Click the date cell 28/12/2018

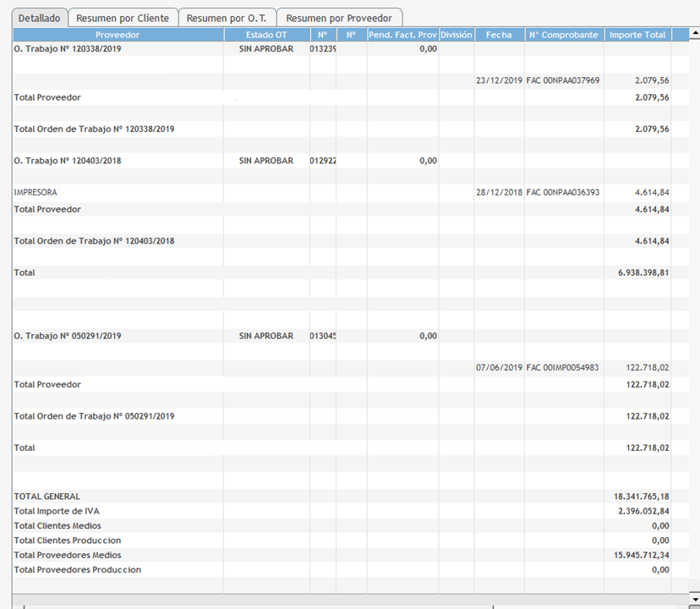click(499, 193)
